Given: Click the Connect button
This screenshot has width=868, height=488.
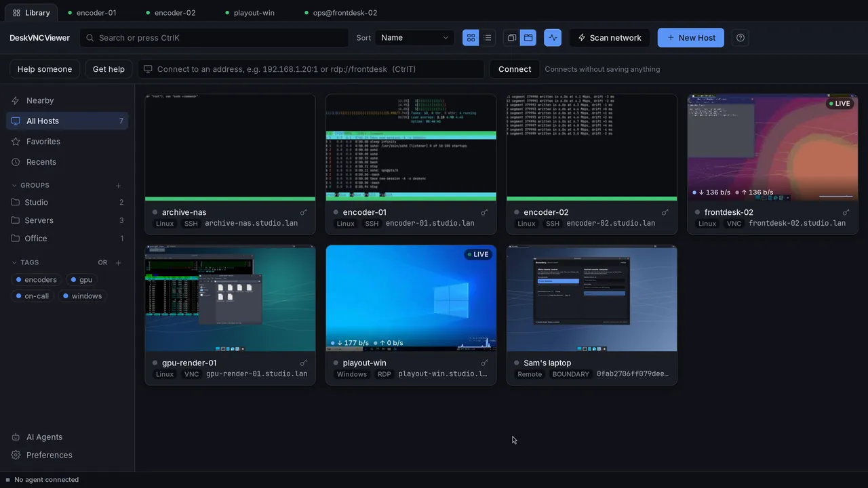Looking at the screenshot, I should coord(515,69).
